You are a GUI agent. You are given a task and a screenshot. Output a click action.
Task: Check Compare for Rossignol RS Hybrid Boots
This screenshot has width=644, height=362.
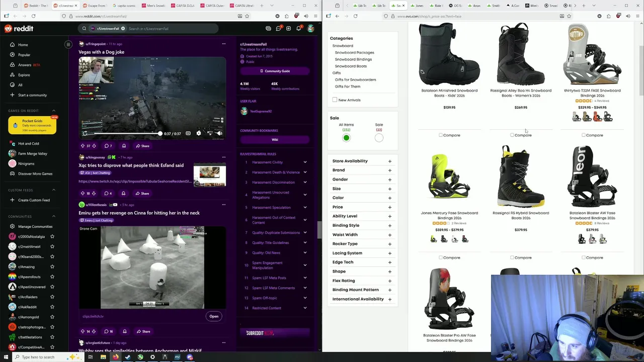(x=512, y=257)
